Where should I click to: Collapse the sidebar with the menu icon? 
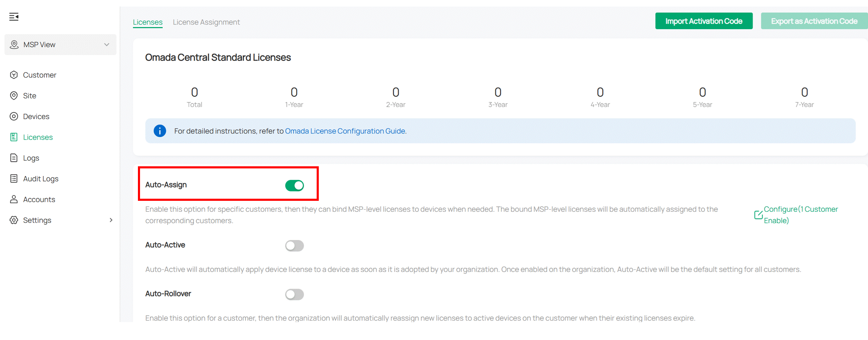[x=14, y=17]
